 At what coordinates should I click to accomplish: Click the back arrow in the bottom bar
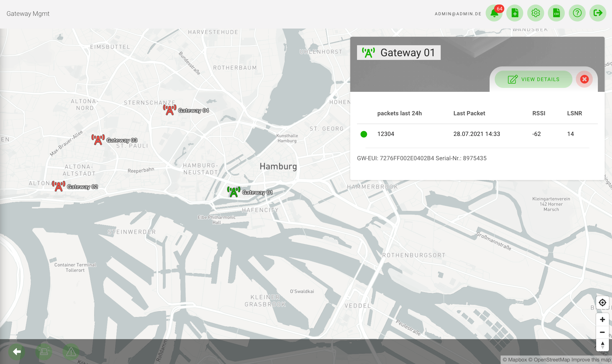[17, 352]
